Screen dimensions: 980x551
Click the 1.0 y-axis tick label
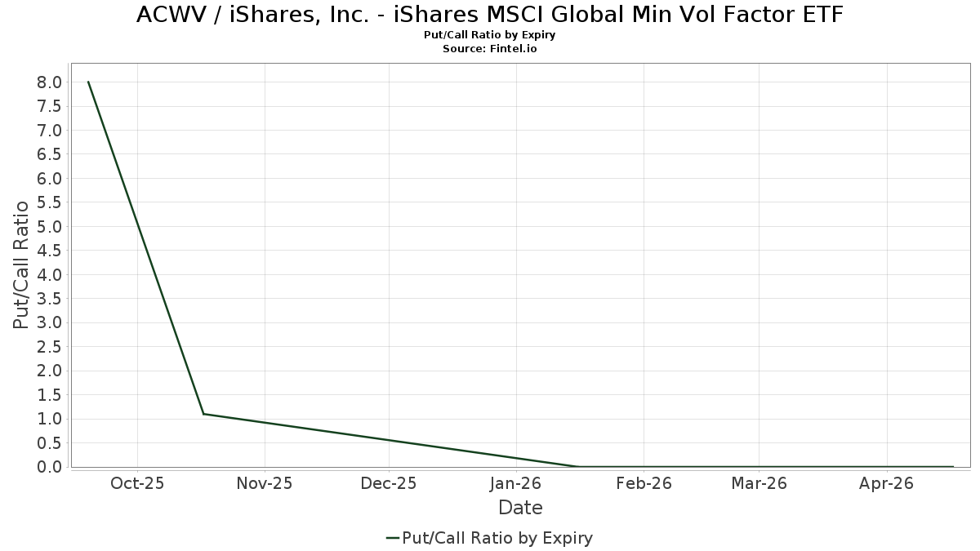50,419
